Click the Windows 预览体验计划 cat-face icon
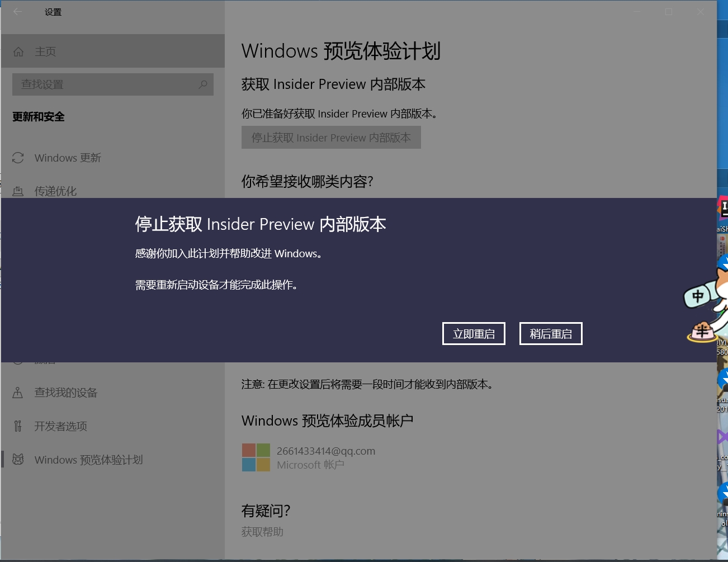728x562 pixels. [x=18, y=460]
